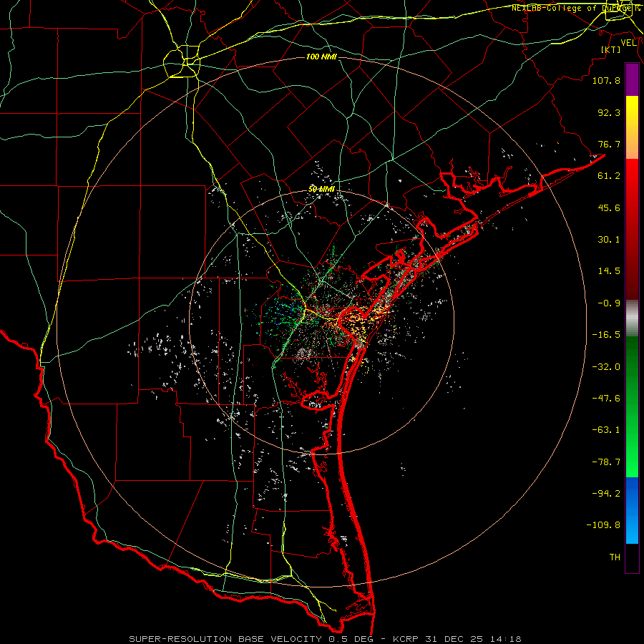Image resolution: width=644 pixels, height=644 pixels.
Task: Click the -0.9 legend value
Action: coord(609,303)
